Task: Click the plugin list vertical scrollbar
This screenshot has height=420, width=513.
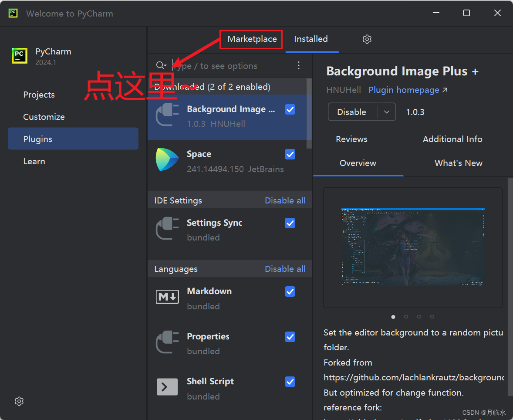Action: [309, 113]
